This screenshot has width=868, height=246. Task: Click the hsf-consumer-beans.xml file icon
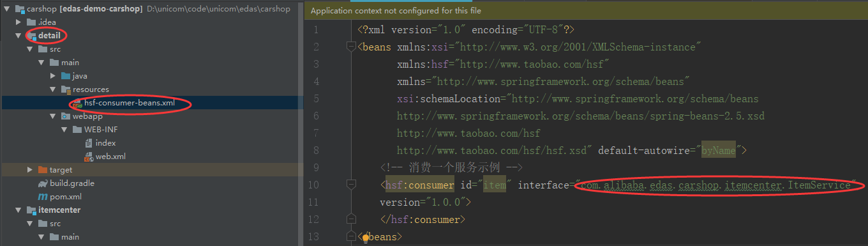point(77,103)
